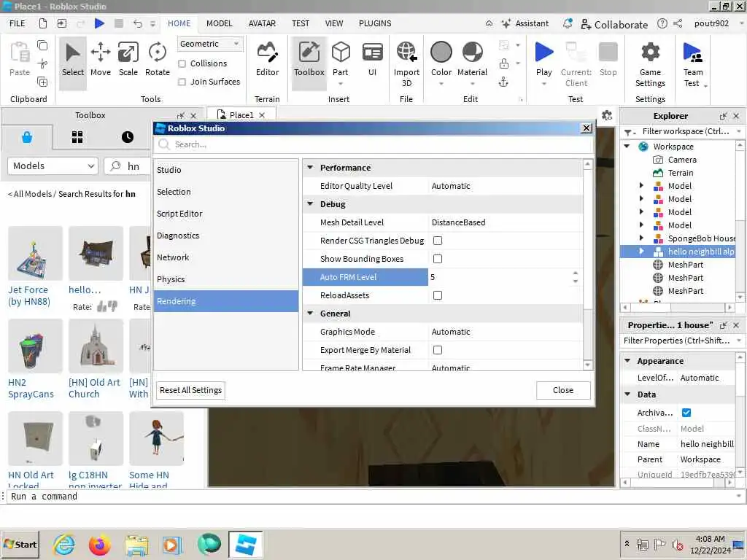Toggle Export Merge By Material checkbox
This screenshot has width=747, height=560.
(438, 350)
